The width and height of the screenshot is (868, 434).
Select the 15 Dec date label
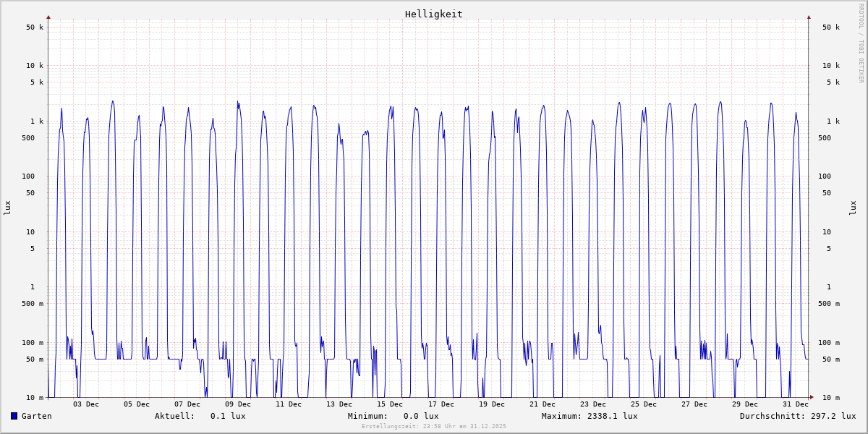(x=390, y=404)
